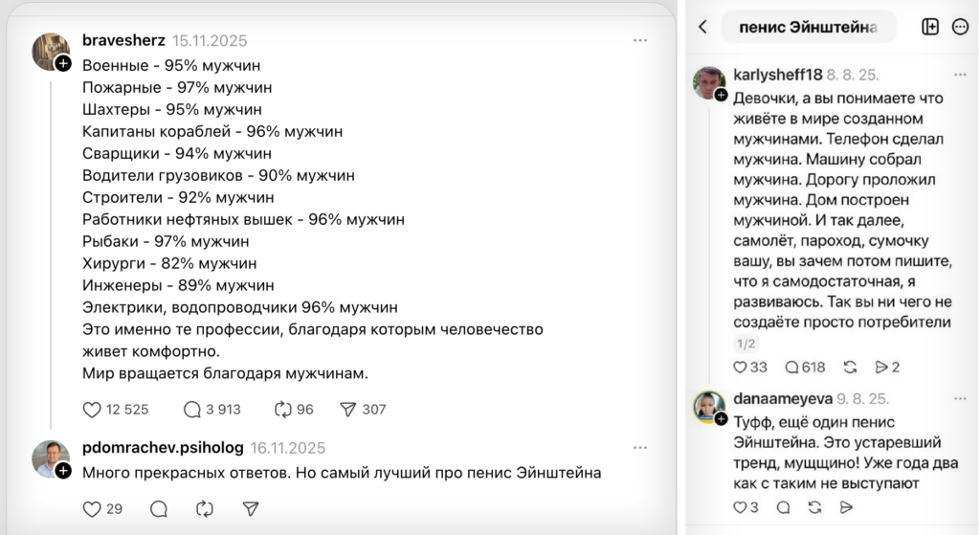
Task: Open danaameyeva's profile picture
Action: [x=708, y=406]
